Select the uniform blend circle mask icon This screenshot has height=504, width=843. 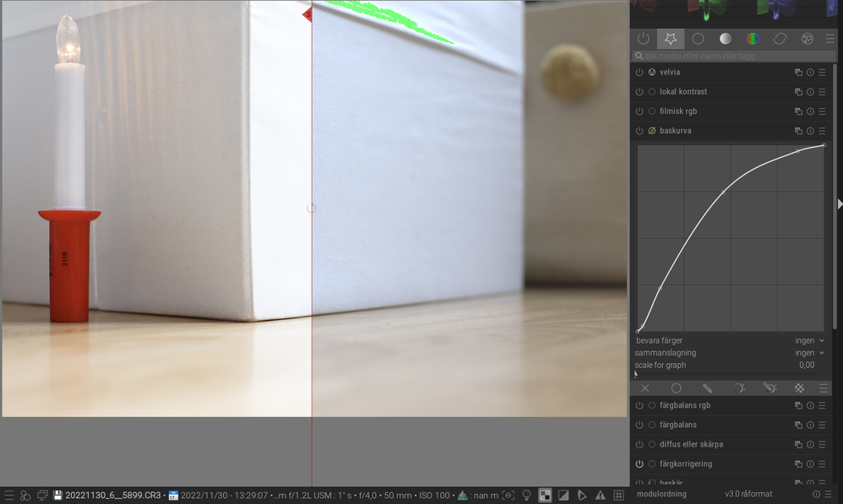pos(676,388)
